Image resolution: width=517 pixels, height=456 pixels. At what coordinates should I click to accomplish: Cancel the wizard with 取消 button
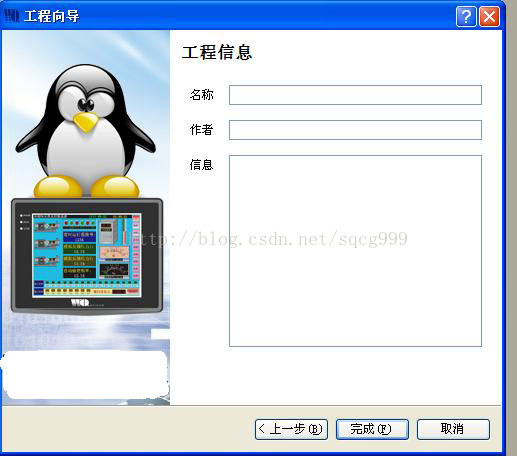453,429
